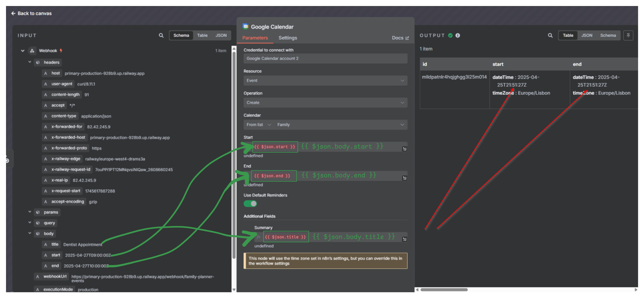The height and width of the screenshot is (298, 644).
Task: Click the params object cube icon
Action: 38,212
